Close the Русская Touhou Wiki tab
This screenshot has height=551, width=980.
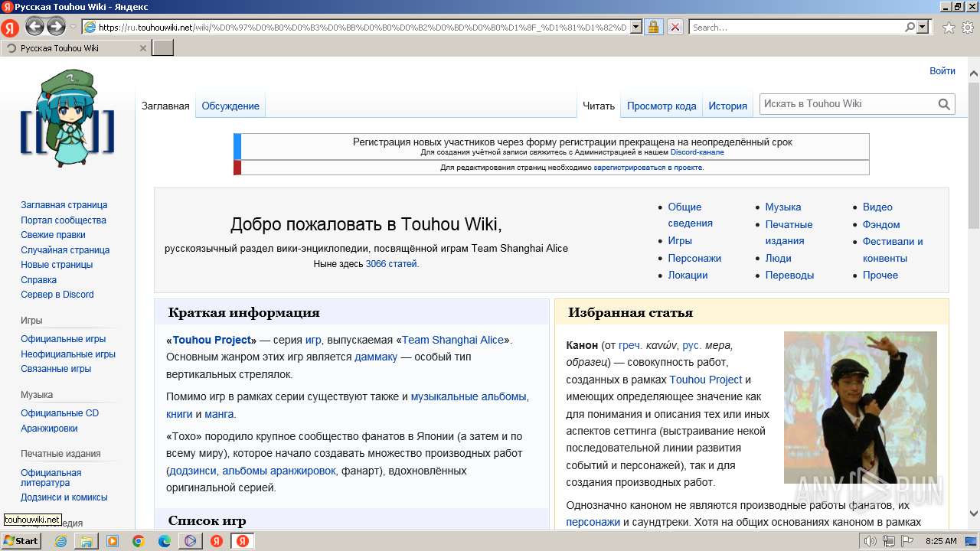pos(142,48)
